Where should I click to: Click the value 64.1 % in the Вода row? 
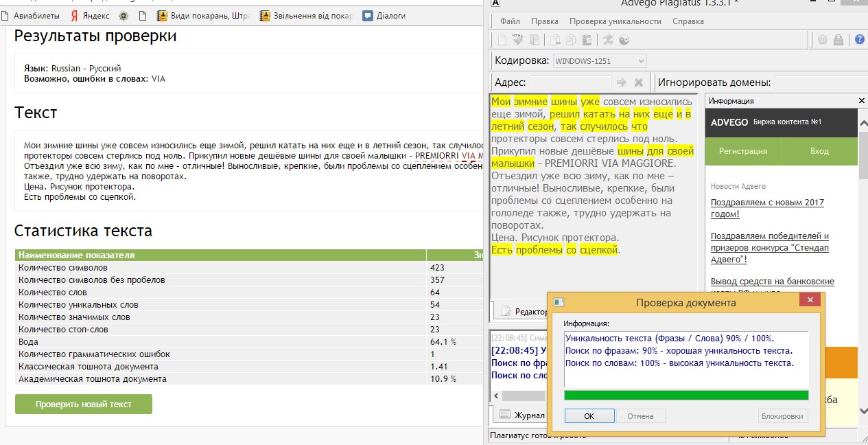pos(443,342)
